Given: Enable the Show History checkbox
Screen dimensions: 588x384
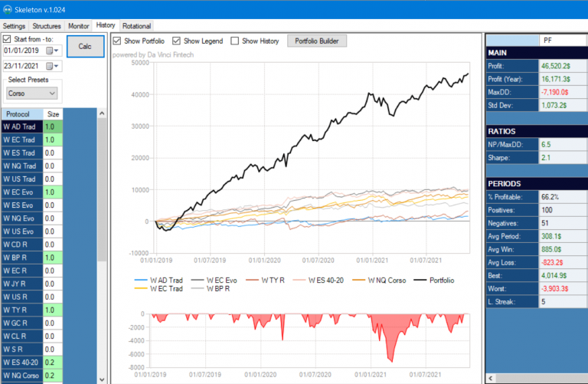Looking at the screenshot, I should [235, 41].
